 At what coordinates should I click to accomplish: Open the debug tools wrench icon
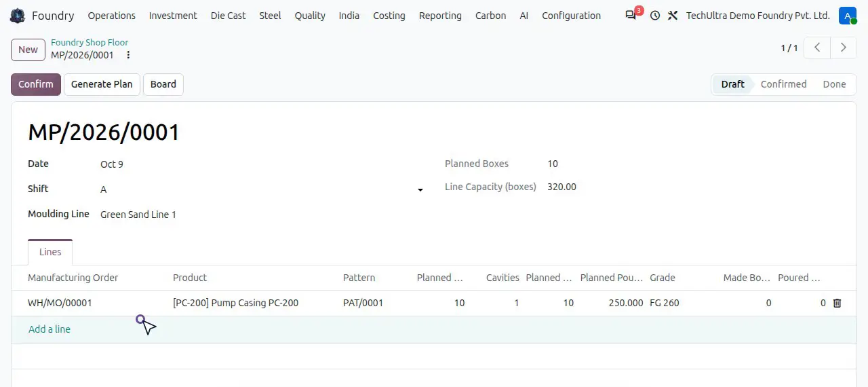pos(673,16)
